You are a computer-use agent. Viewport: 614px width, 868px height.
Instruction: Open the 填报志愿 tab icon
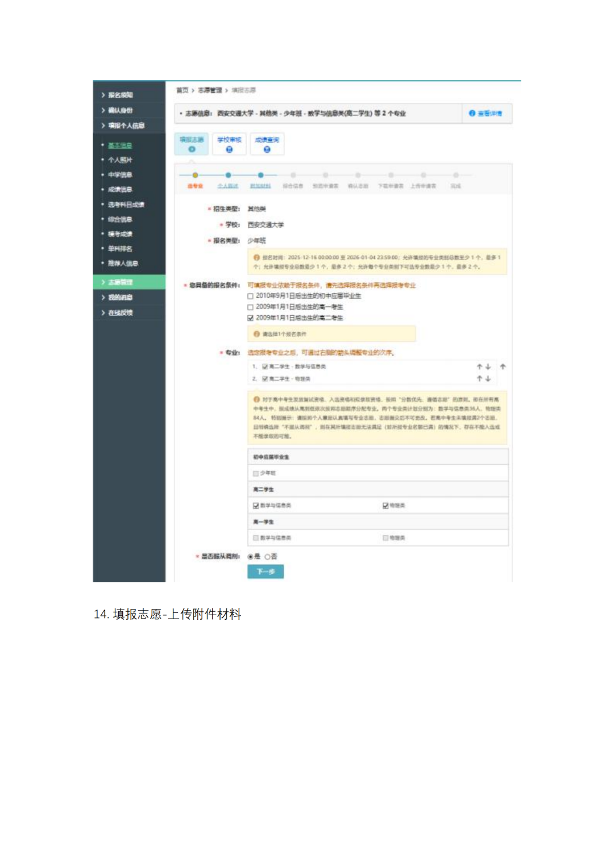(192, 149)
